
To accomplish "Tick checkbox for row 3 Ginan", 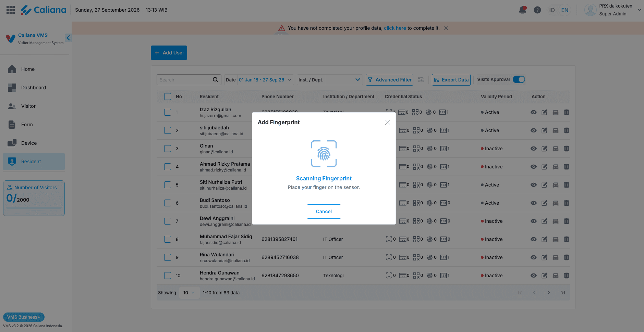I will [168, 149].
